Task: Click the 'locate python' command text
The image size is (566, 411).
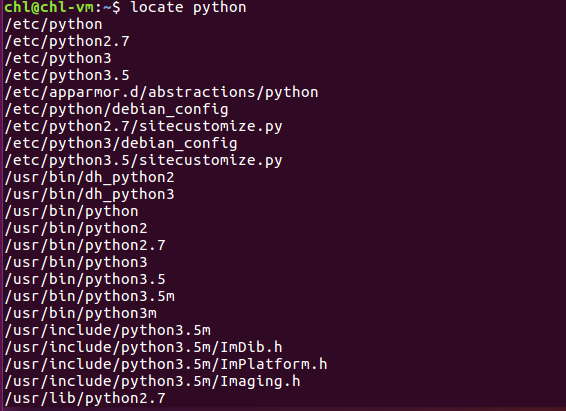Action: (188, 8)
